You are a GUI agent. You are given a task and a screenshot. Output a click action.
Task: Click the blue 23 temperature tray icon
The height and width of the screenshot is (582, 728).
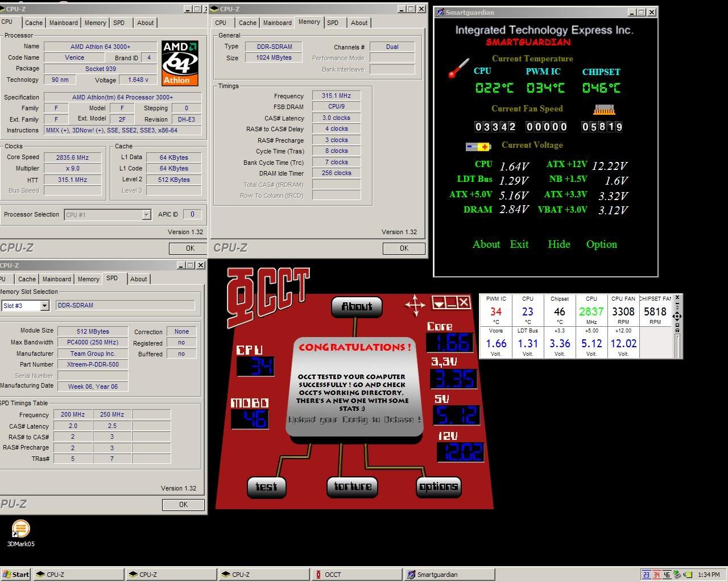pos(646,575)
